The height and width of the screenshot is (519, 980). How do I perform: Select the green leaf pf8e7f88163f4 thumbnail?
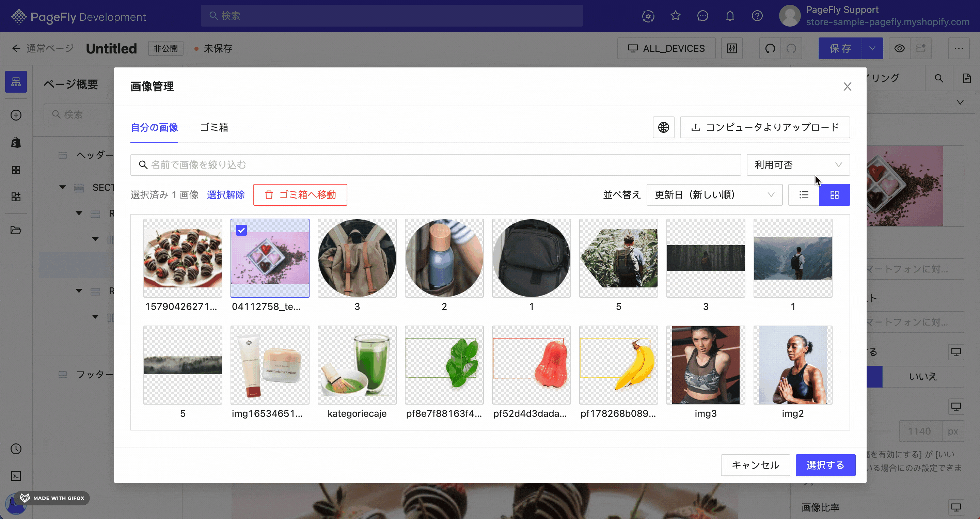coord(444,365)
